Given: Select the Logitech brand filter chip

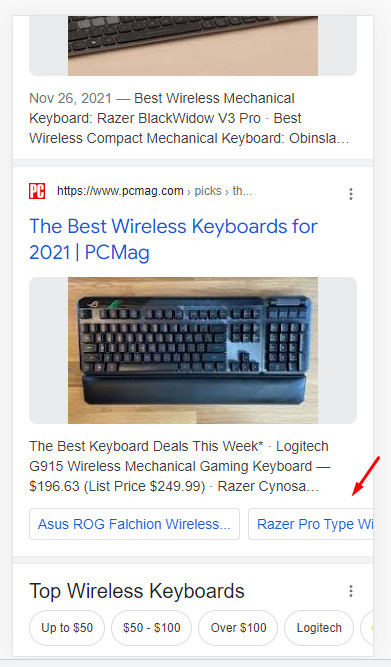Looking at the screenshot, I should [319, 628].
